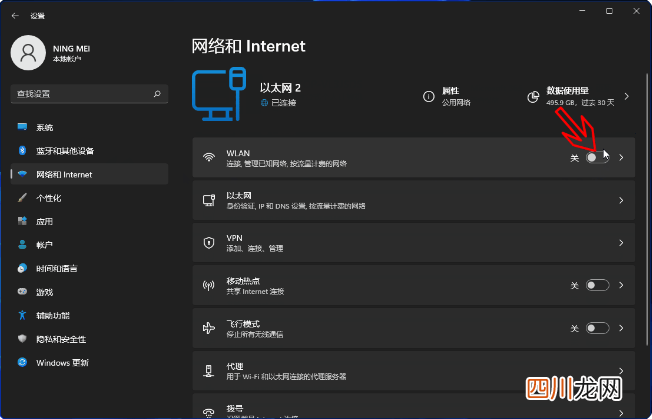652x419 pixels.
Task: Click the 已连接 status text
Action: pos(284,103)
